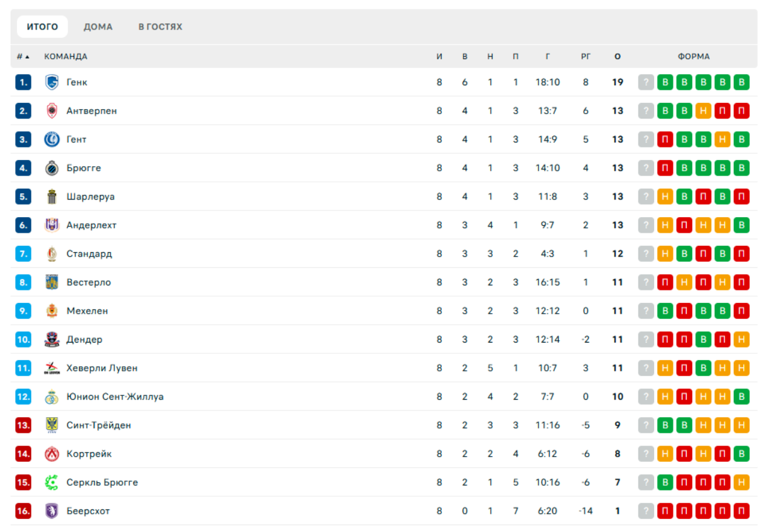The width and height of the screenshot is (767, 532).
Task: Click the Беерсхот purple crest
Action: (52, 511)
